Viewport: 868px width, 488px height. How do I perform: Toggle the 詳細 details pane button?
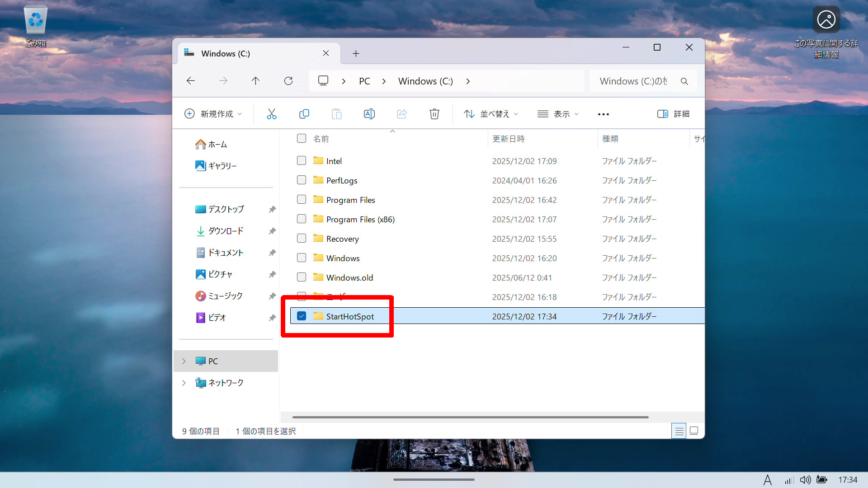tap(673, 114)
